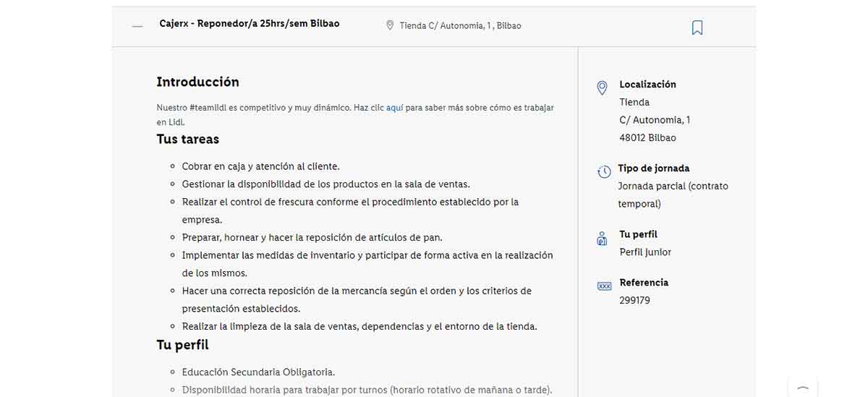Click the header address Tienda C/ Autonomia

point(460,26)
